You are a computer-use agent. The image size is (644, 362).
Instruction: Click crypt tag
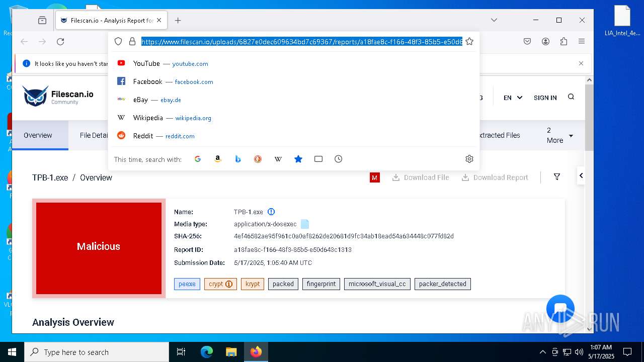tap(220, 284)
